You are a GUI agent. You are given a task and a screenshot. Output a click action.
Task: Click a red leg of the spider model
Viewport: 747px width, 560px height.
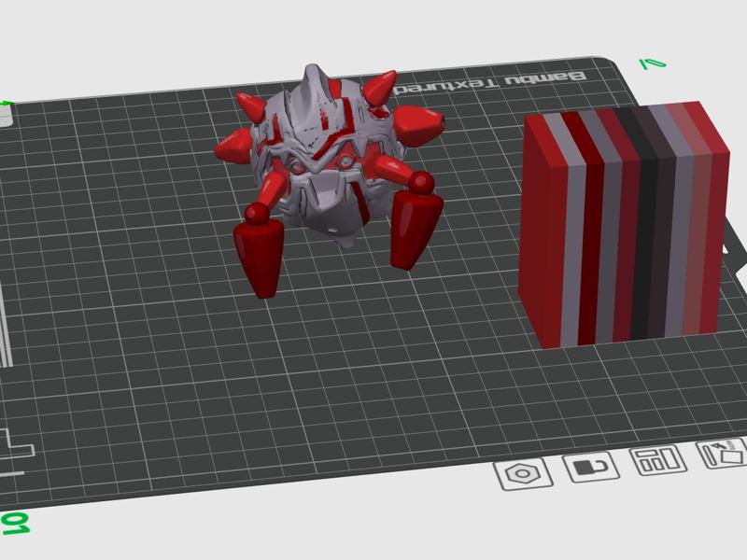(260, 257)
